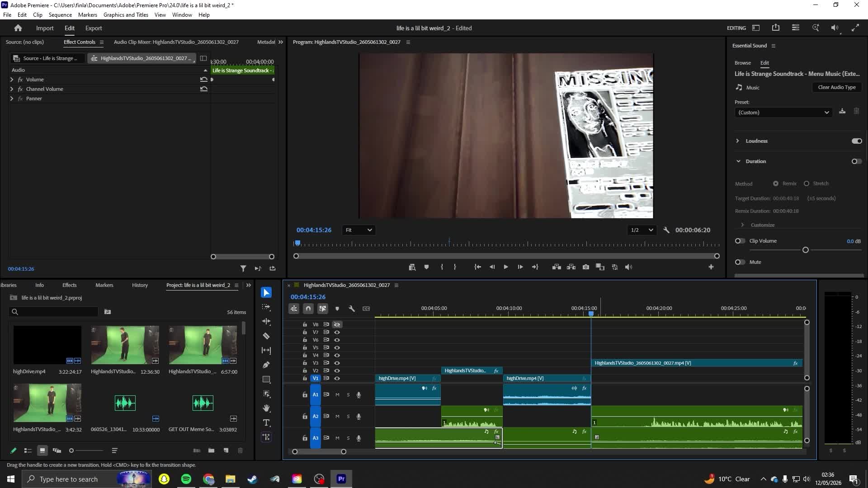Select the Track Select Forward tool
This screenshot has height=488, width=868.
(x=266, y=307)
